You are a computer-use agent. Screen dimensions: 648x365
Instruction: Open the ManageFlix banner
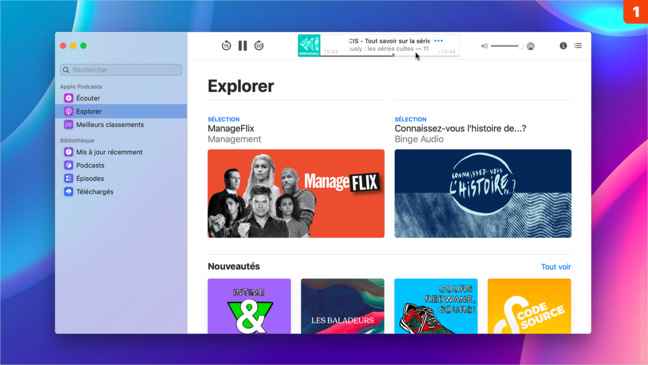[296, 193]
